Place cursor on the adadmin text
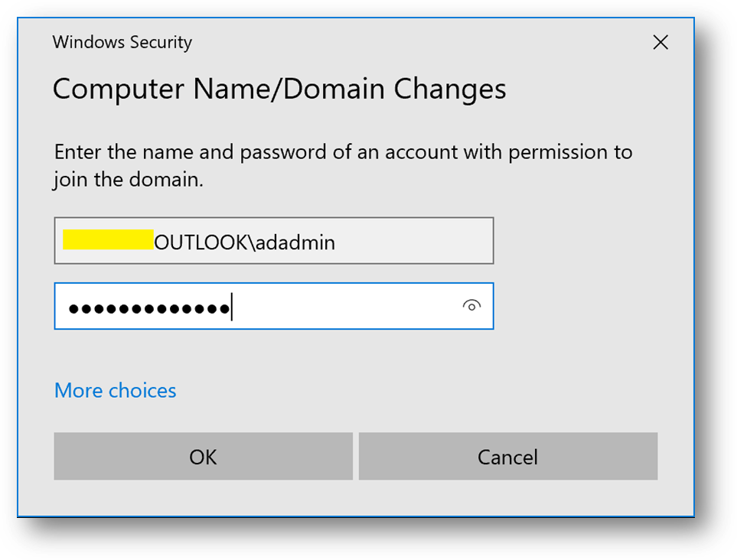Image resolution: width=737 pixels, height=560 pixels. coord(296,243)
